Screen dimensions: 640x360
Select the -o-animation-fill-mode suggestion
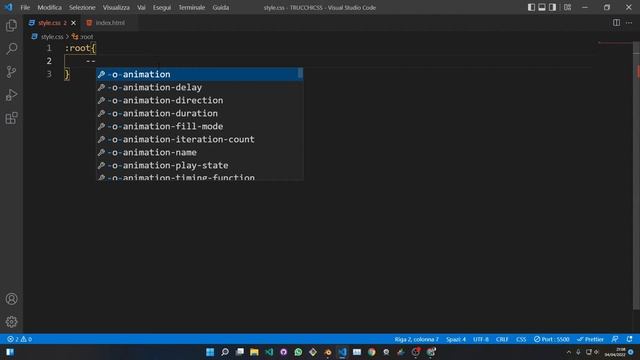click(200, 127)
